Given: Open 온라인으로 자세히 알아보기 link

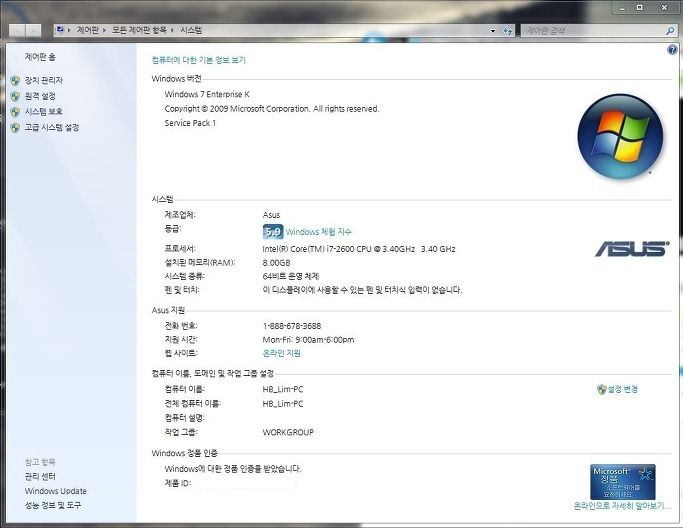Looking at the screenshot, I should tap(622, 506).
